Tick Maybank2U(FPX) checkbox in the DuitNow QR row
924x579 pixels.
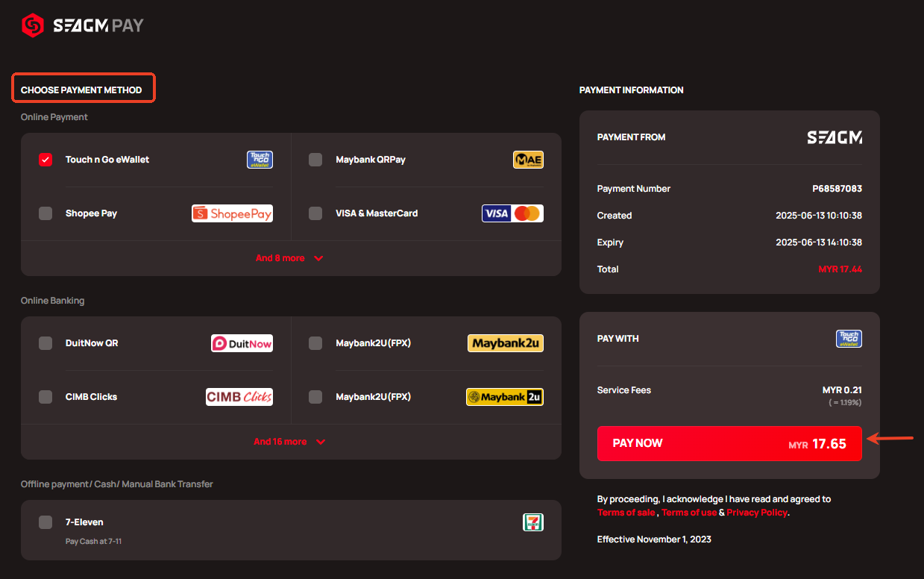pyautogui.click(x=315, y=343)
